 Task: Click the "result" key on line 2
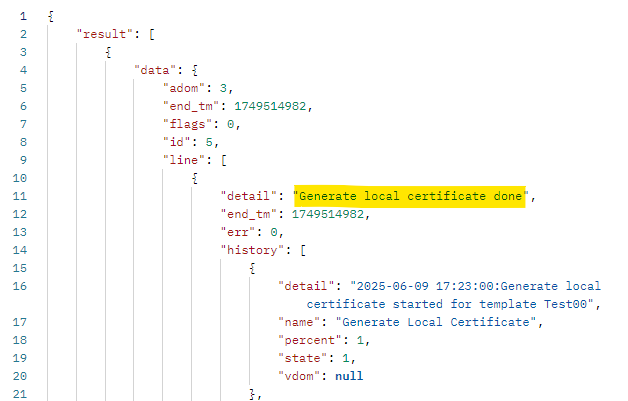[x=105, y=34]
